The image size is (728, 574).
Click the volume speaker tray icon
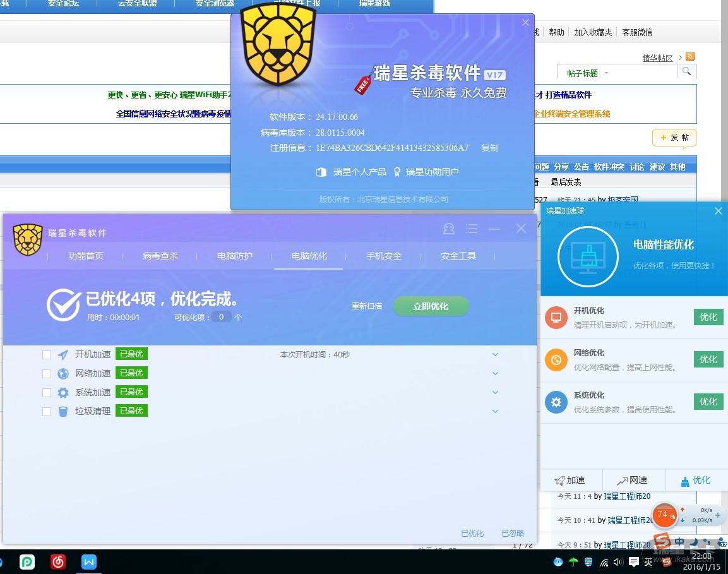618,563
